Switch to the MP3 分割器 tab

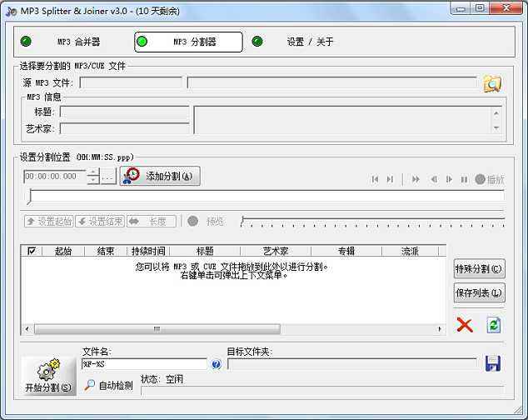click(x=188, y=42)
